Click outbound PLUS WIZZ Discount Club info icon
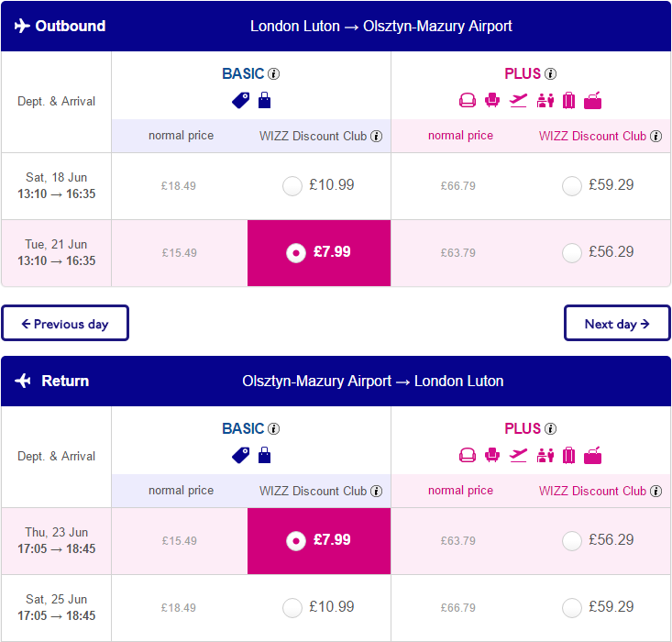The height and width of the screenshot is (642, 672). [x=655, y=136]
